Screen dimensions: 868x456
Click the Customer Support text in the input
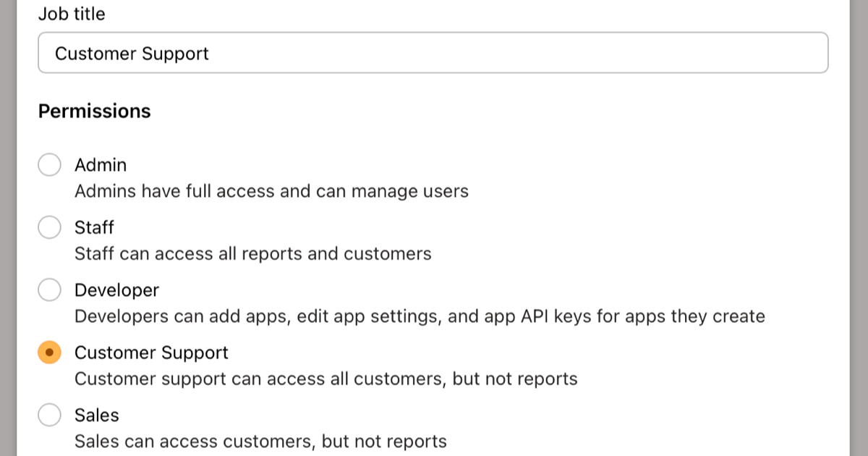click(x=130, y=53)
